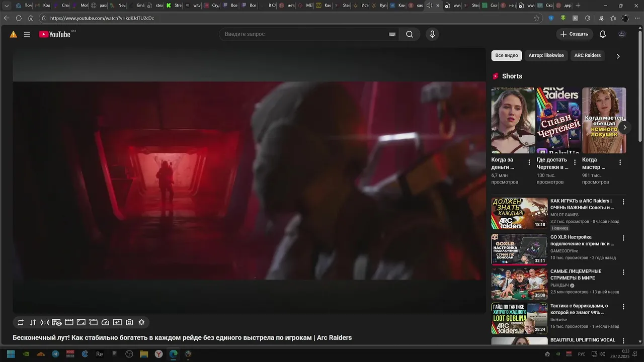Open the new tab plus button

coord(578,6)
